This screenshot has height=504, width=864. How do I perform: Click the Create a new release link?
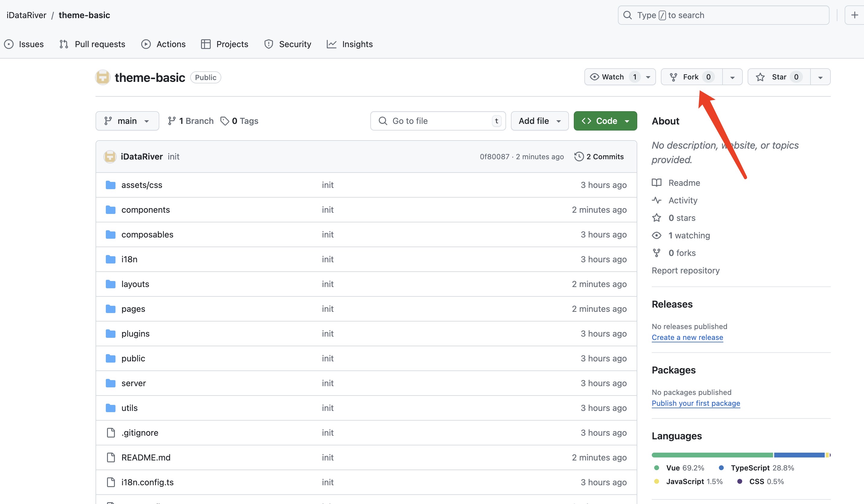687,337
